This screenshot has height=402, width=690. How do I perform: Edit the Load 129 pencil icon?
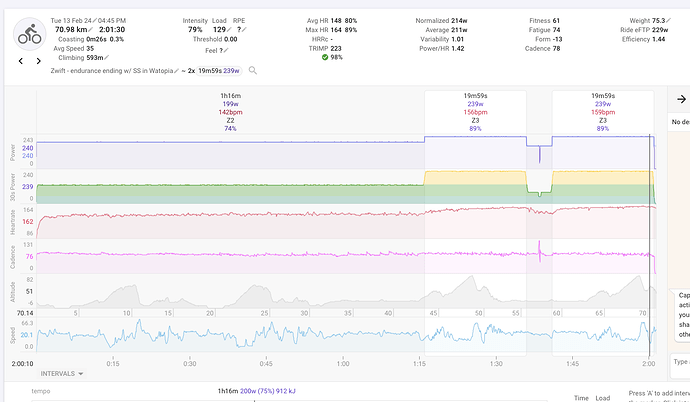(229, 30)
